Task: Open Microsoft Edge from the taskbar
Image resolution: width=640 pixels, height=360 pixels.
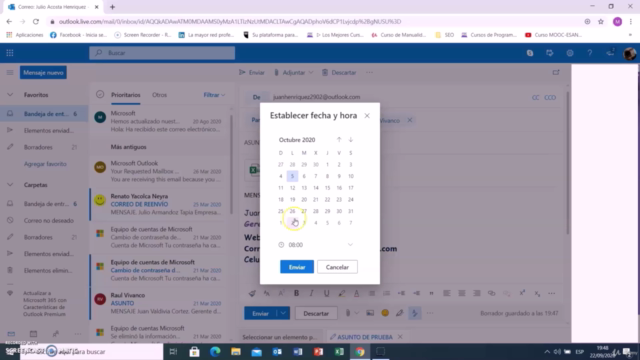Action: tap(215, 351)
